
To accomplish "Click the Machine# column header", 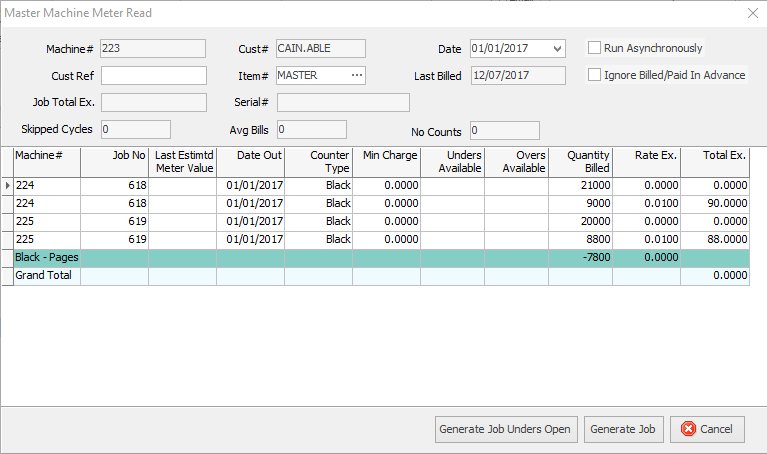I will [x=45, y=161].
